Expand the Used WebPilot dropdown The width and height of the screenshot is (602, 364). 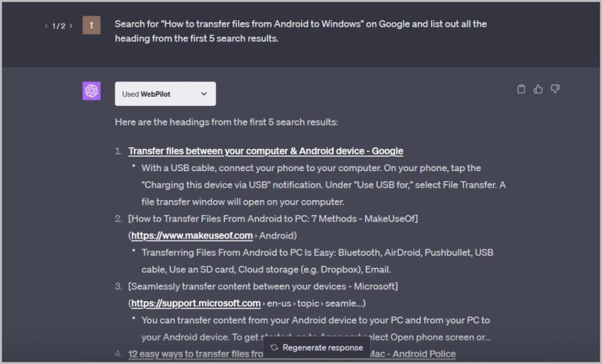tap(165, 93)
